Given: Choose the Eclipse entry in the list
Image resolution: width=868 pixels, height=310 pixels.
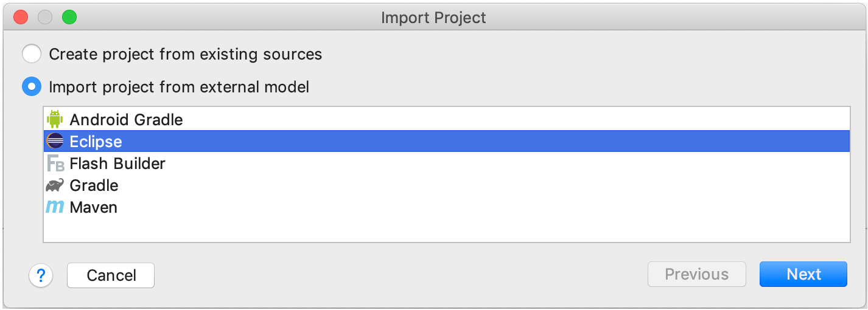Looking at the screenshot, I should coord(447,142).
